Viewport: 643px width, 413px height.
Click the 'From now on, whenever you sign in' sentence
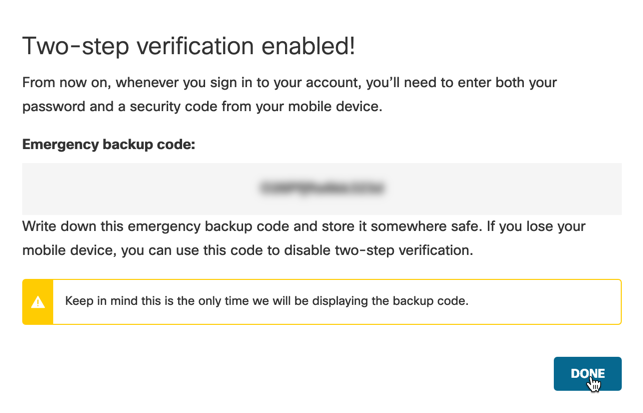[290, 82]
